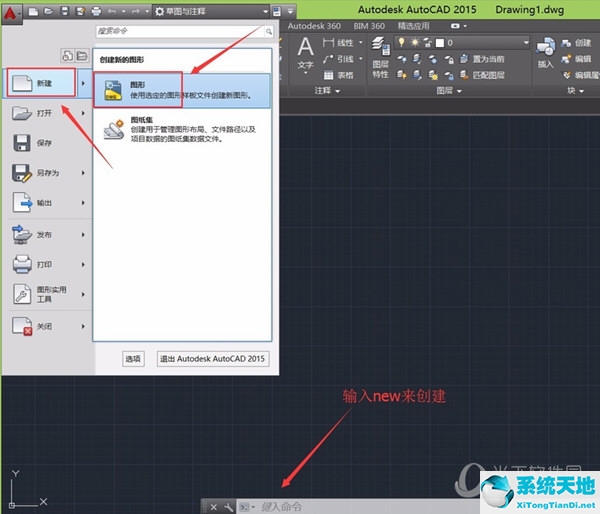Show the open documents list icon
This screenshot has height=514, width=600.
pos(81,55)
